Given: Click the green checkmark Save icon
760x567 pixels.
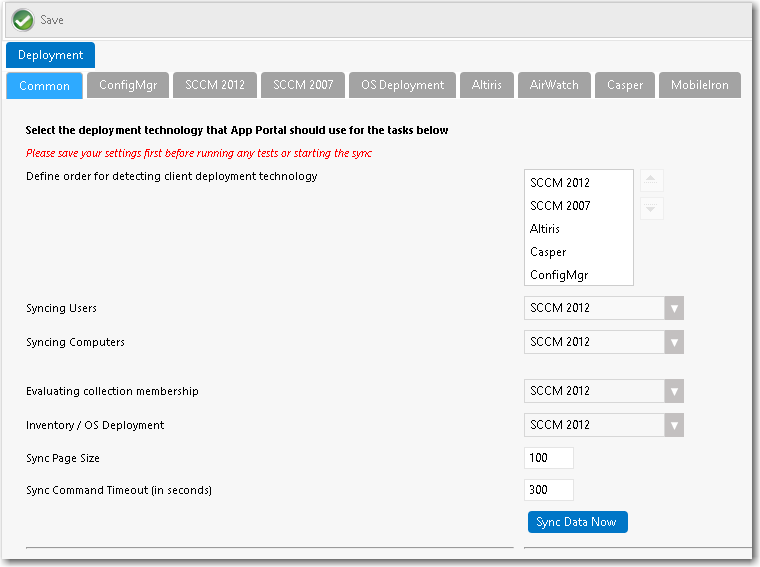Looking at the screenshot, I should 23,20.
